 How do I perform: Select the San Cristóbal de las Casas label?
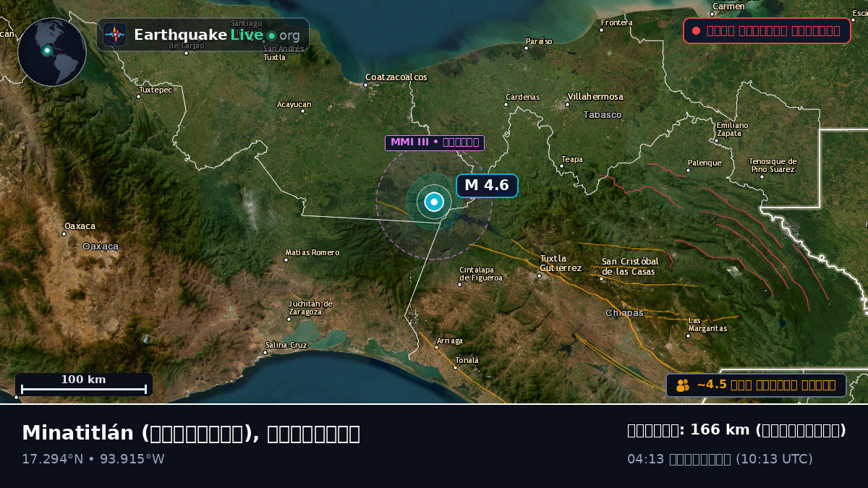click(x=630, y=267)
